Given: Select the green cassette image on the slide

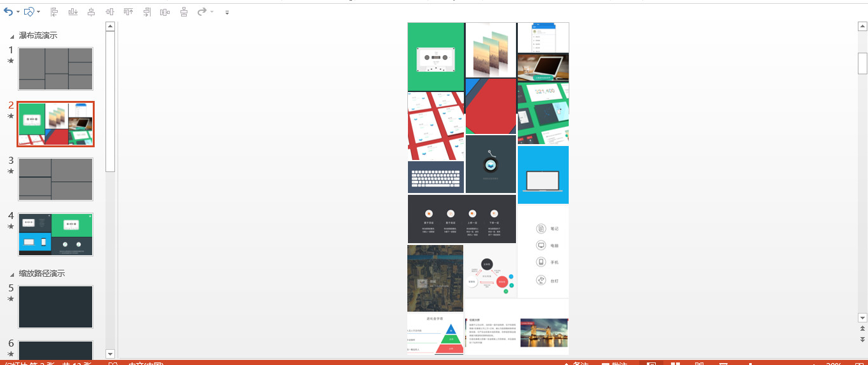Looking at the screenshot, I should point(435,57).
